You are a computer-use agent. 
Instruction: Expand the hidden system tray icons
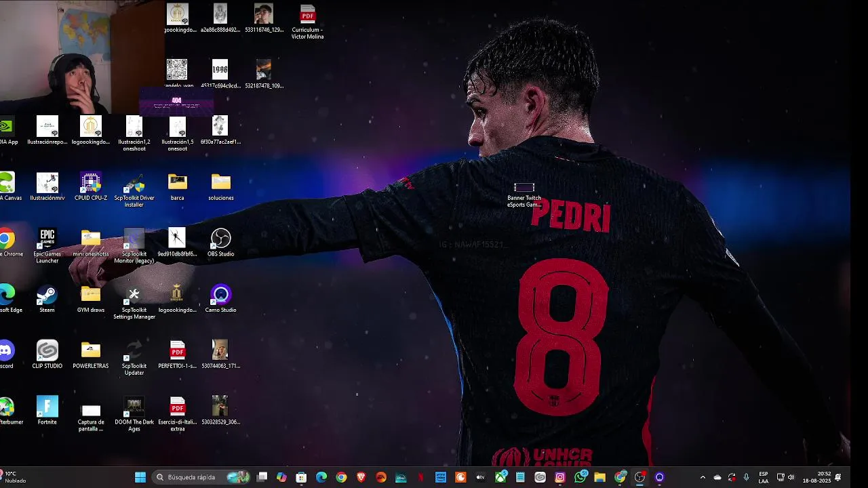703,477
